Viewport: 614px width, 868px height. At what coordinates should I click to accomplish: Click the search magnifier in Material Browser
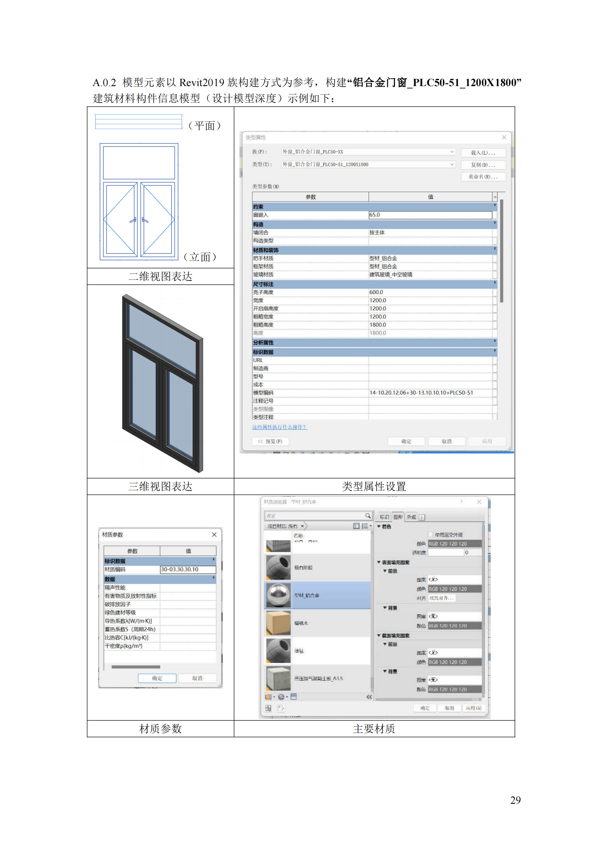[x=368, y=516]
